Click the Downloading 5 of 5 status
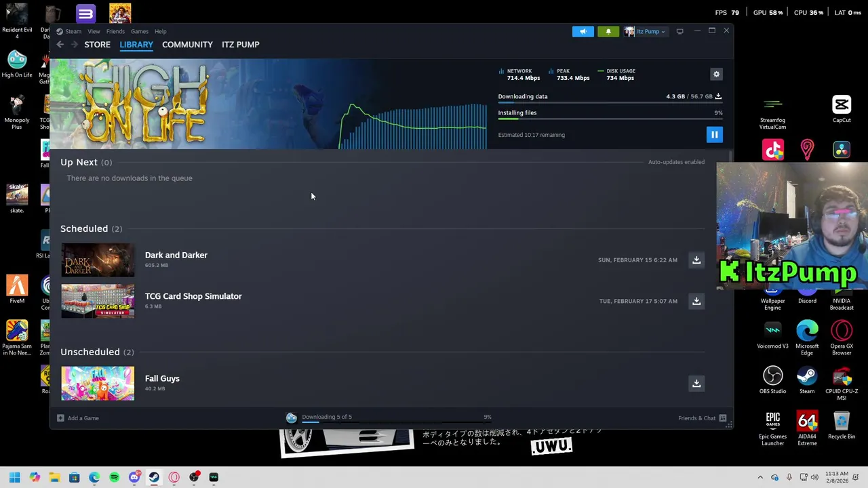Image resolution: width=868 pixels, height=488 pixels. [x=327, y=417]
